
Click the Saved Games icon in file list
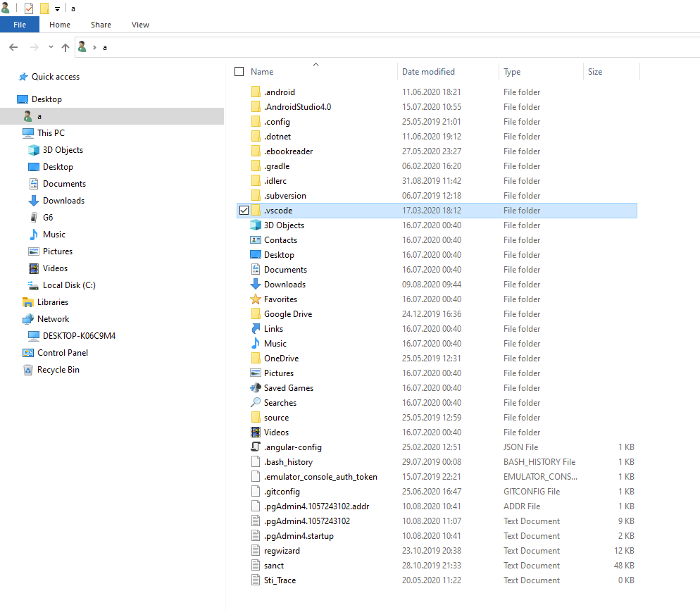point(256,387)
